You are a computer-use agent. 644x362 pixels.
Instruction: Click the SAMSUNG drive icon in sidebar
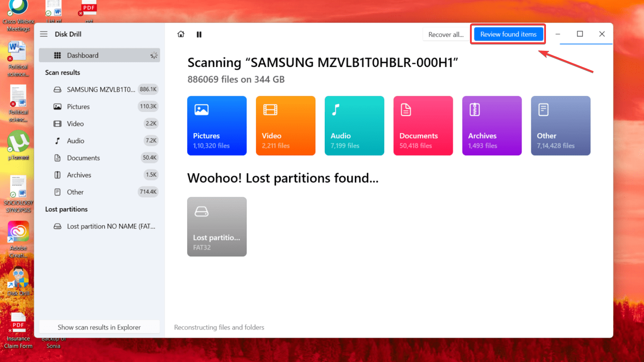[x=58, y=89]
